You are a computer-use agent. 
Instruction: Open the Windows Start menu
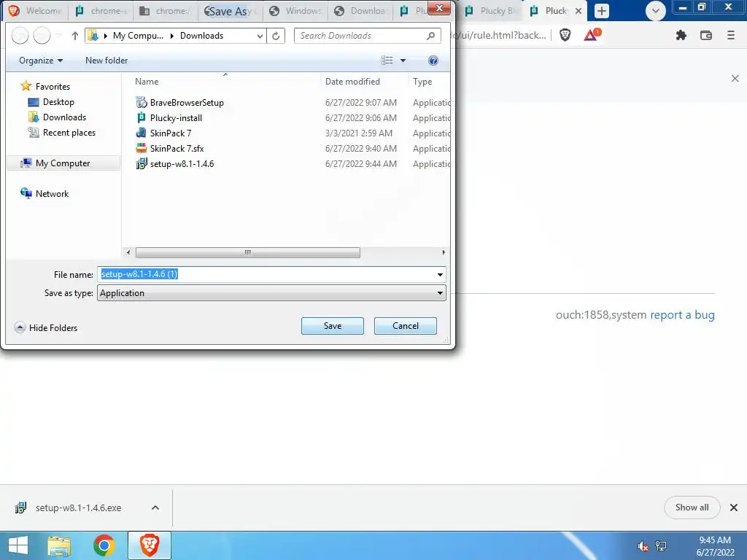[x=18, y=545]
